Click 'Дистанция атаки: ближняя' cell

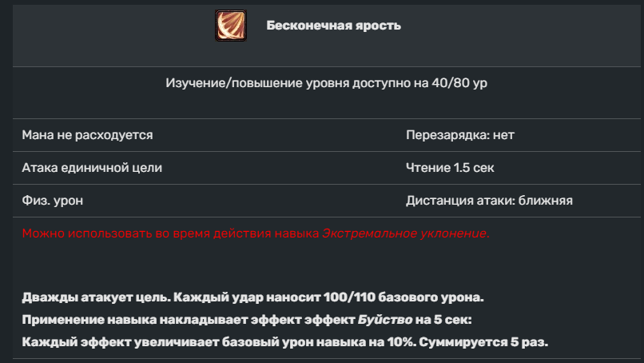(x=489, y=201)
